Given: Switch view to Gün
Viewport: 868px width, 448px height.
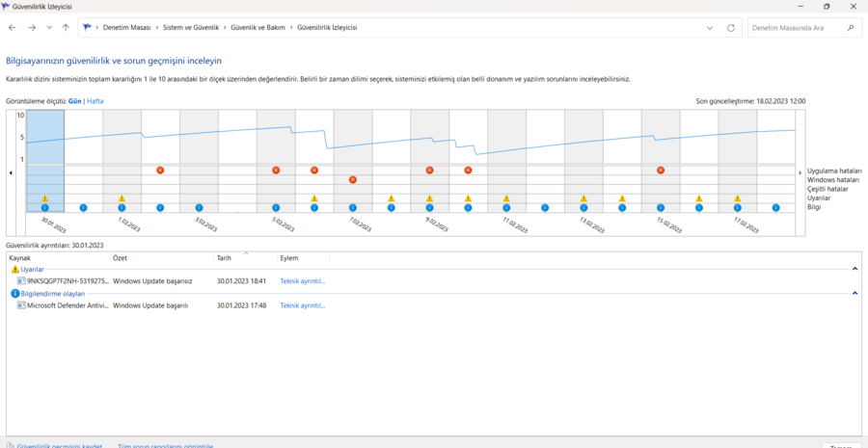Looking at the screenshot, I should [74, 101].
